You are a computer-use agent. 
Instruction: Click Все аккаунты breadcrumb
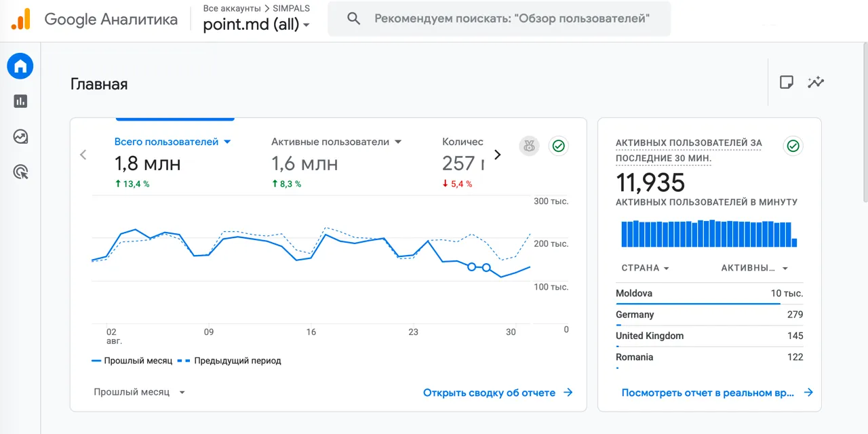tap(232, 9)
